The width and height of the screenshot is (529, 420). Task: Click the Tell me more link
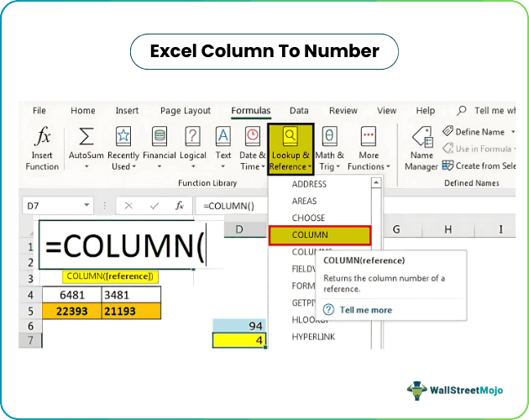tap(366, 310)
